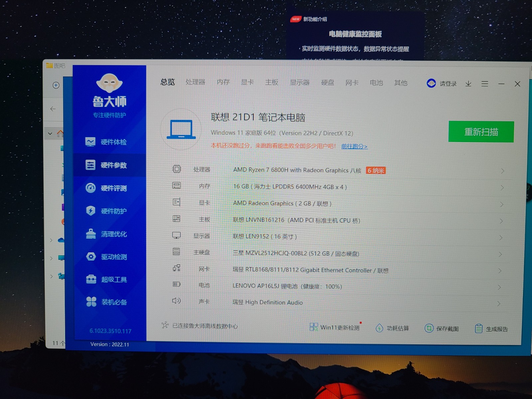The image size is (532, 399).
Task: Expand the LNVNB161216 motherboard row chevron
Action: click(x=501, y=221)
